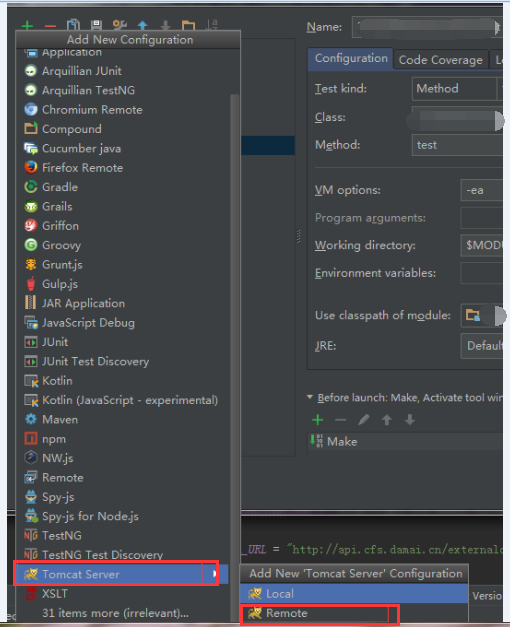Click the Copy Configuration toolbar icon
510x627 pixels.
(73, 25)
